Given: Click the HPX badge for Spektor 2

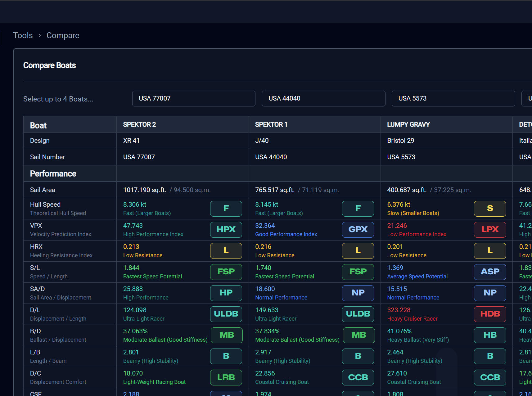Looking at the screenshot, I should coord(226,230).
